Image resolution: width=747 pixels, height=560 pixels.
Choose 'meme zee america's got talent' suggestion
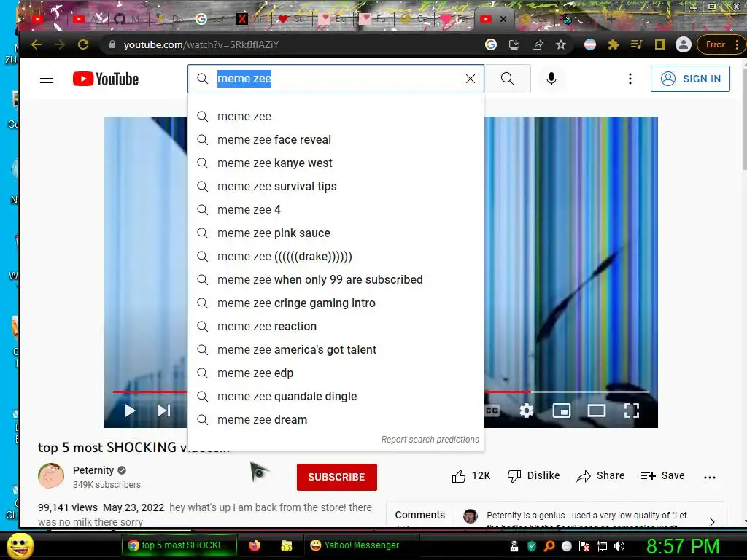[x=336, y=349]
